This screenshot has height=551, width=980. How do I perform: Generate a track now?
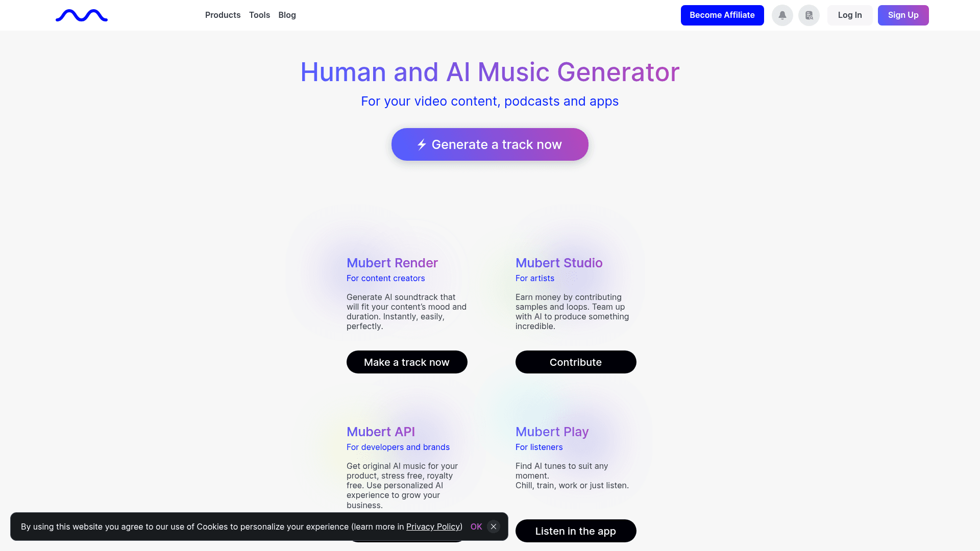click(x=490, y=144)
